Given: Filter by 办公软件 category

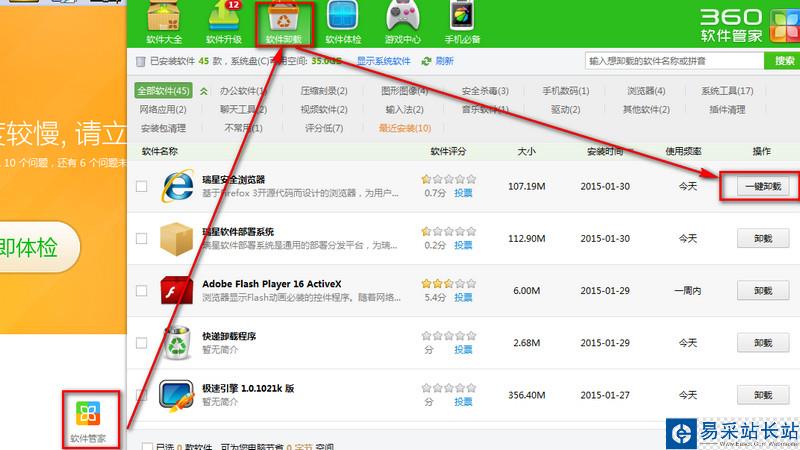Looking at the screenshot, I should point(244,91).
